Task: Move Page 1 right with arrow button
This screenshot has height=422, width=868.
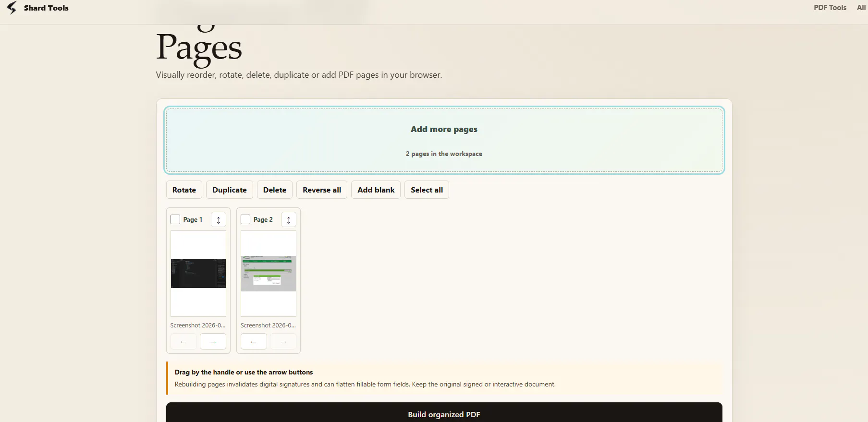Action: 213,342
